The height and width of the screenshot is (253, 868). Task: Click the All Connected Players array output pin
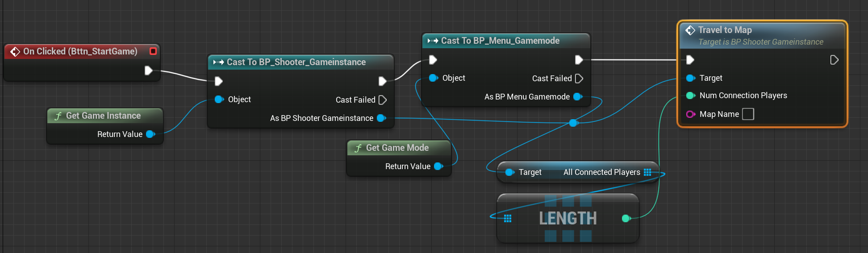pyautogui.click(x=647, y=172)
